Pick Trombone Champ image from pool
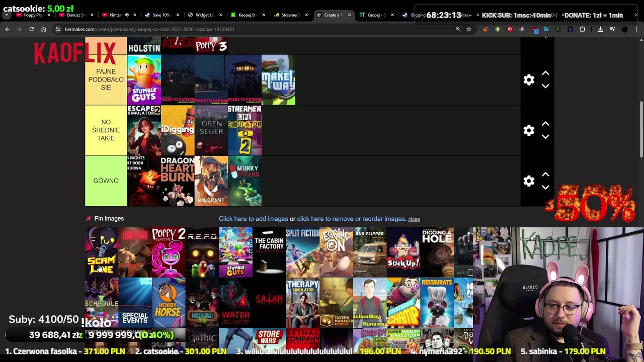The width and height of the screenshot is (644, 362). coord(404,303)
